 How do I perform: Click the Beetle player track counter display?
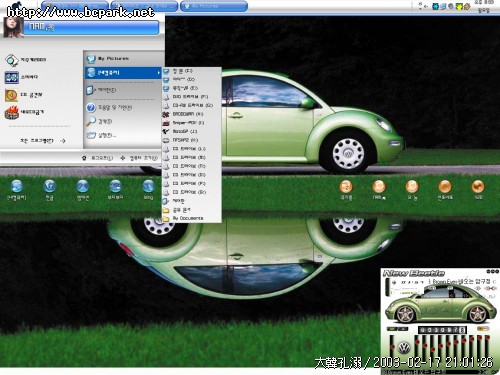[442, 330]
